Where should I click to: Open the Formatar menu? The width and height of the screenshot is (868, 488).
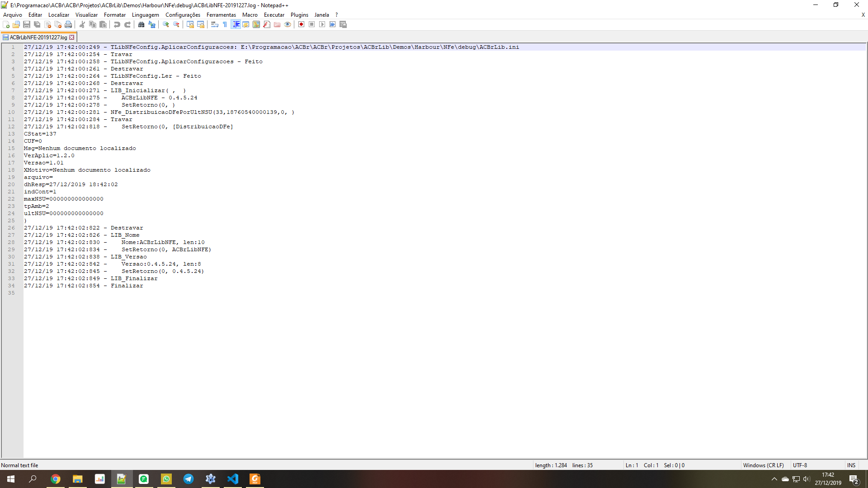pos(115,15)
